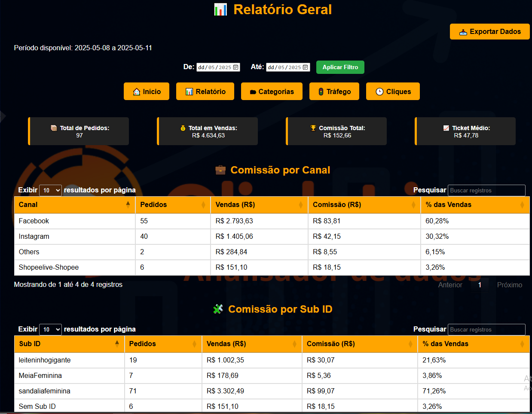
Task: Sort the Sub ID column by its arrow
Action: point(117,344)
